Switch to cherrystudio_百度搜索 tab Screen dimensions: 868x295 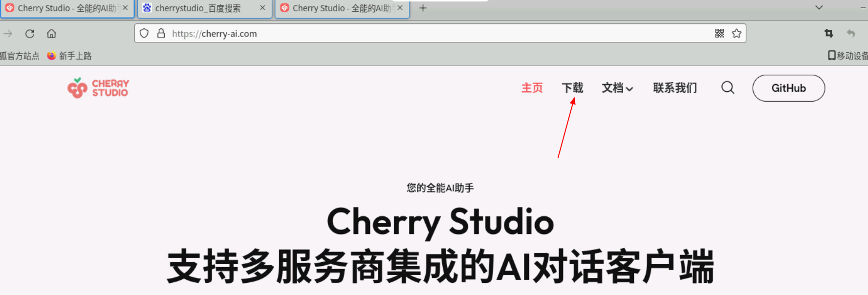coord(204,9)
